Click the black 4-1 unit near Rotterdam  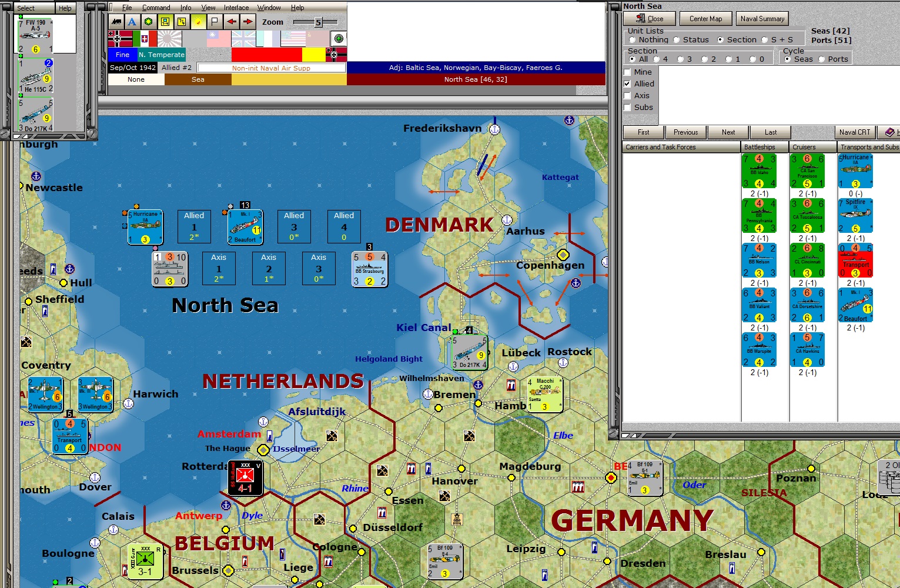pyautogui.click(x=245, y=477)
